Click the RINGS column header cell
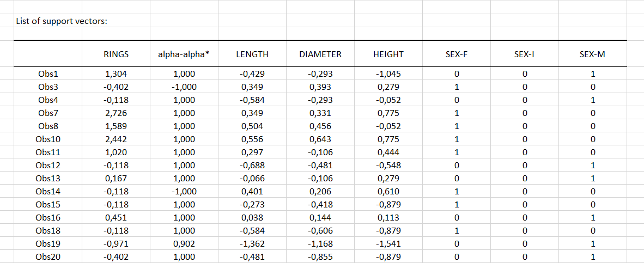The image size is (644, 263). point(116,54)
